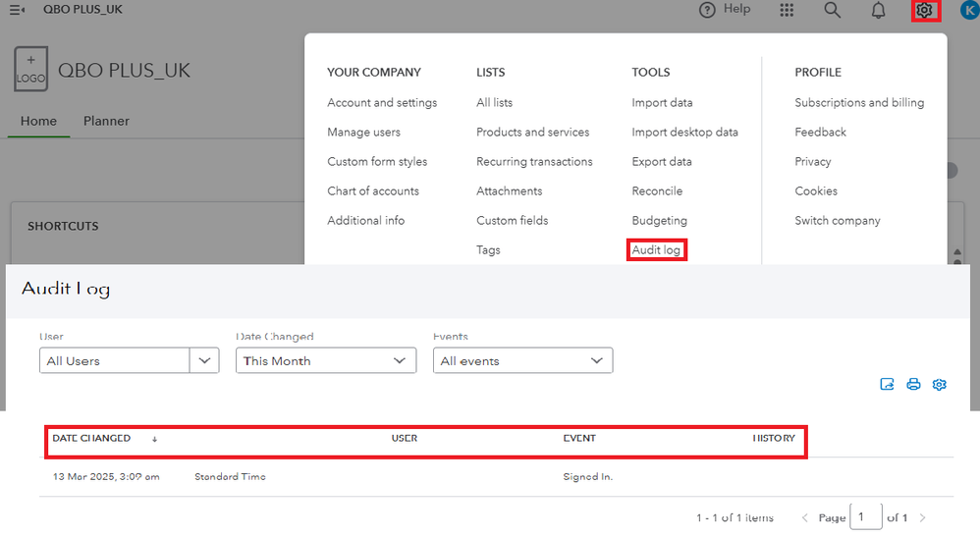Click the Audit Log export icon
This screenshot has height=538, width=980.
pyautogui.click(x=888, y=385)
